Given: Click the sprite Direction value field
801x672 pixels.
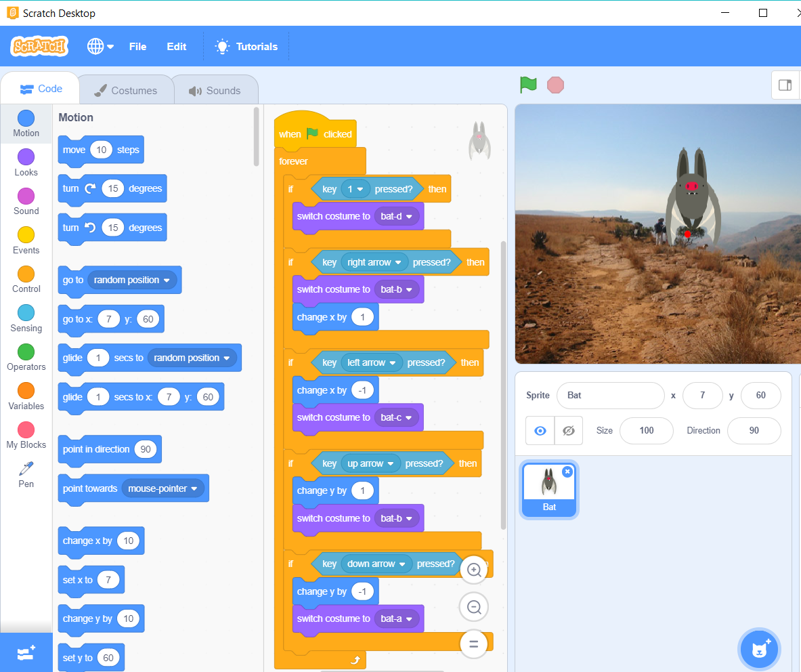Looking at the screenshot, I should [754, 430].
